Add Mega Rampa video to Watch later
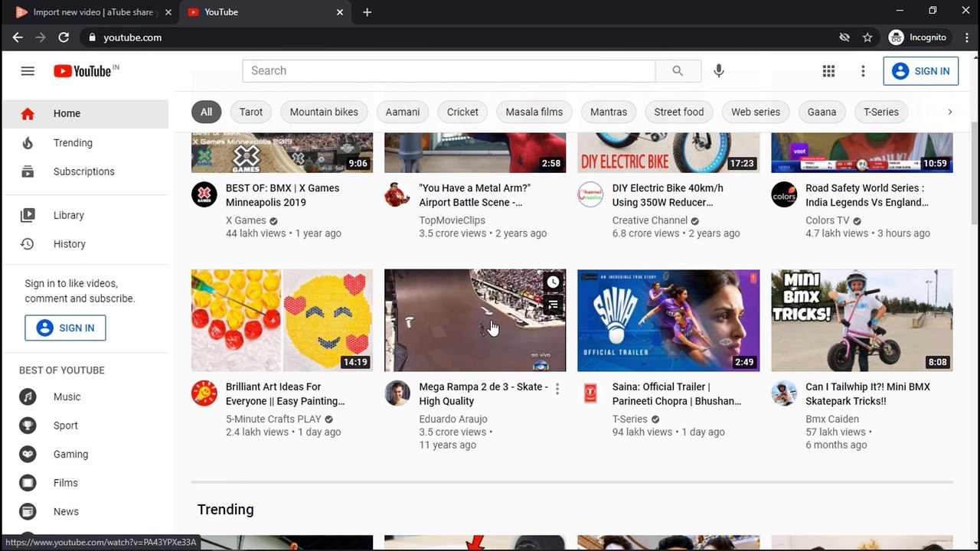The width and height of the screenshot is (980, 551). [553, 282]
